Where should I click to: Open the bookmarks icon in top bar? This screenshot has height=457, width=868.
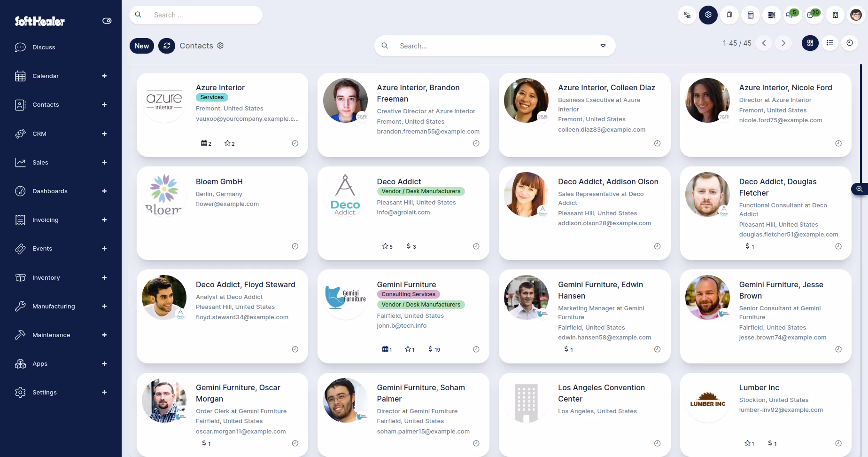pyautogui.click(x=729, y=15)
